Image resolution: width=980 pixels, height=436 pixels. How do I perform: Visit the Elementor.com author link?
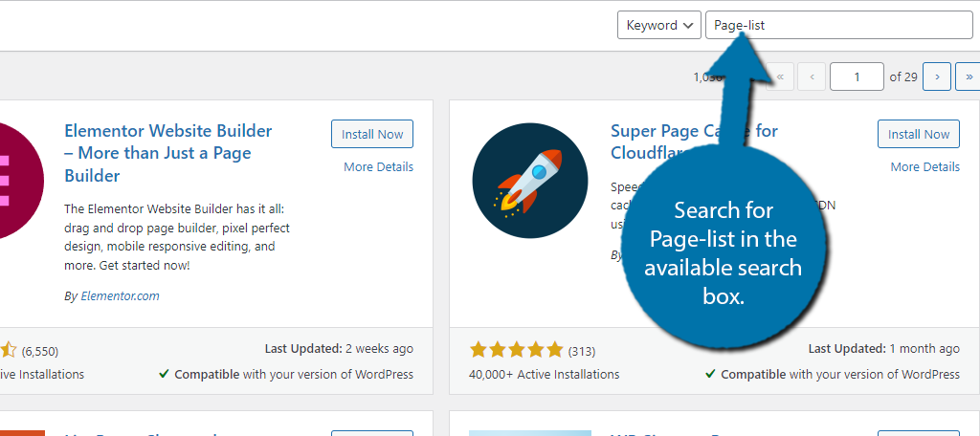[120, 296]
